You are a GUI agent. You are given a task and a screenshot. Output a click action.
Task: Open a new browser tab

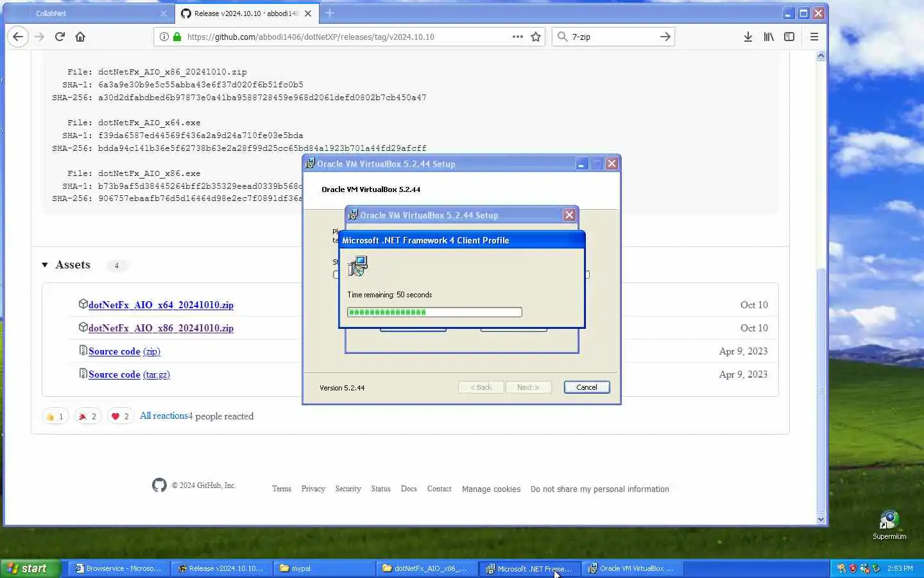(x=330, y=13)
